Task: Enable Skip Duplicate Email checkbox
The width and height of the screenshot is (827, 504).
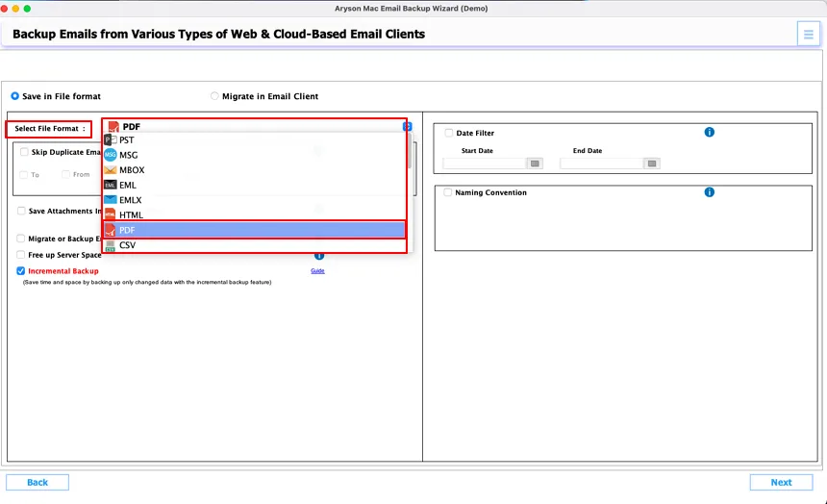Action: click(24, 152)
